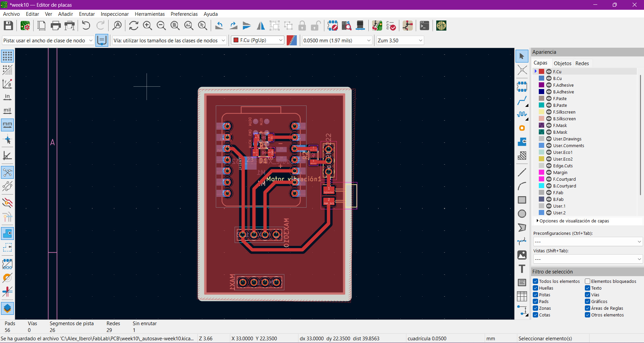This screenshot has height=343, width=644.
Task: Select the add text tool
Action: point(522,269)
